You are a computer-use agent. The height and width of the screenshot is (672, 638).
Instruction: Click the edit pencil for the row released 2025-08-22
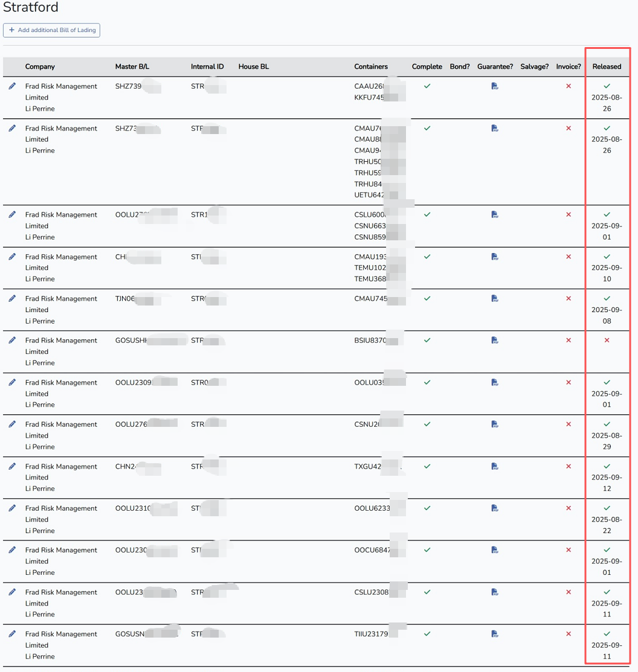click(x=12, y=508)
